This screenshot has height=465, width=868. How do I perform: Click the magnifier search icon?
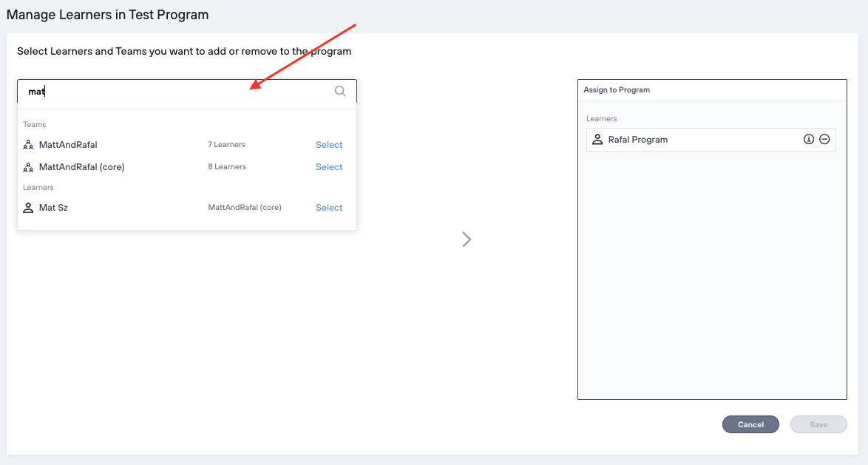(x=340, y=92)
